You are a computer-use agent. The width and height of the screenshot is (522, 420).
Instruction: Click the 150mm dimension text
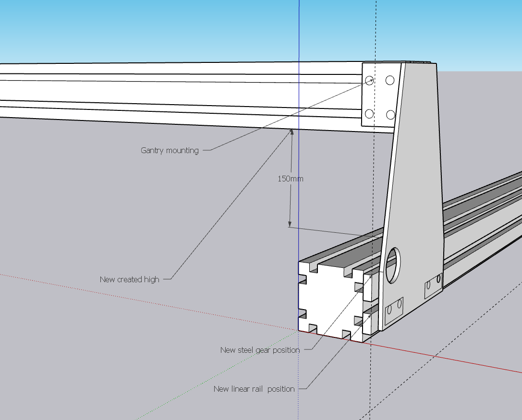click(291, 179)
